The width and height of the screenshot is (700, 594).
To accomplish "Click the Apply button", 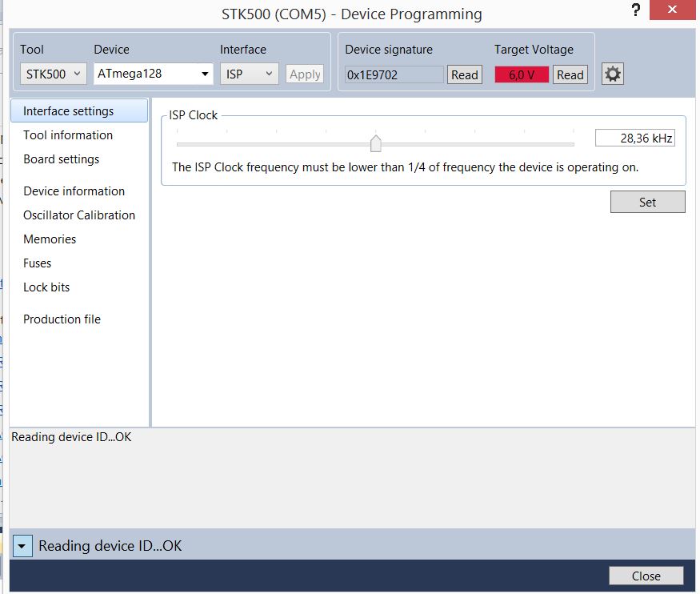I will click(305, 74).
